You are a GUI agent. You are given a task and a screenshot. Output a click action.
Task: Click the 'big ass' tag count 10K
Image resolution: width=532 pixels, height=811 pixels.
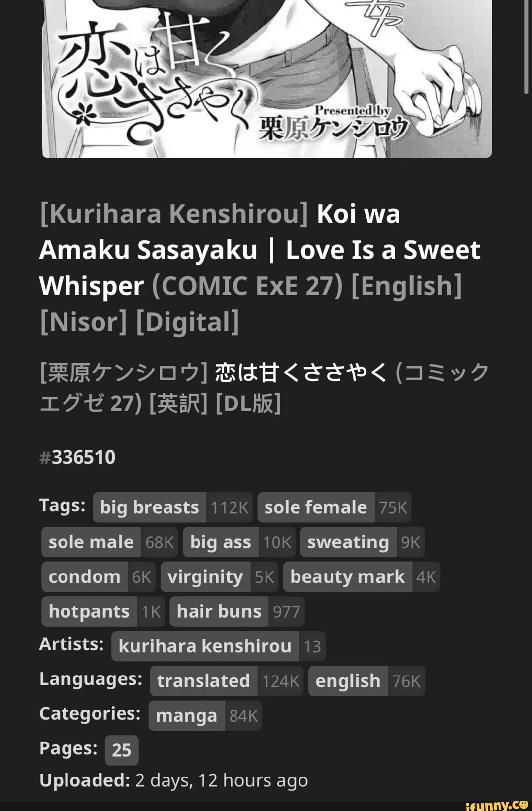tap(277, 542)
